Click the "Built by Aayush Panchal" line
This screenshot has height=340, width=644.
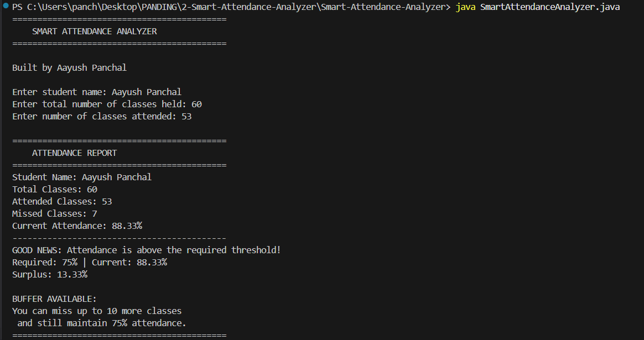click(69, 68)
